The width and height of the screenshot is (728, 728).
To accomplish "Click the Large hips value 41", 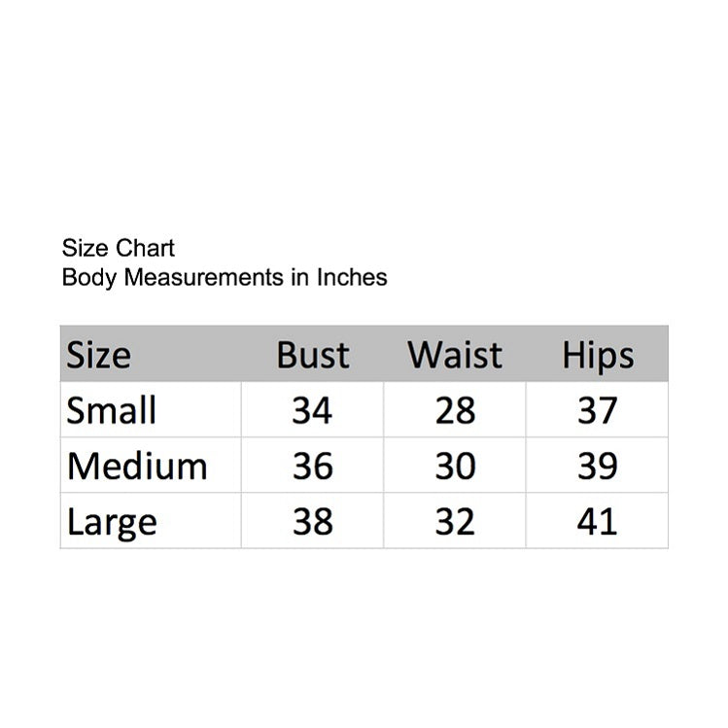I will point(597,521).
